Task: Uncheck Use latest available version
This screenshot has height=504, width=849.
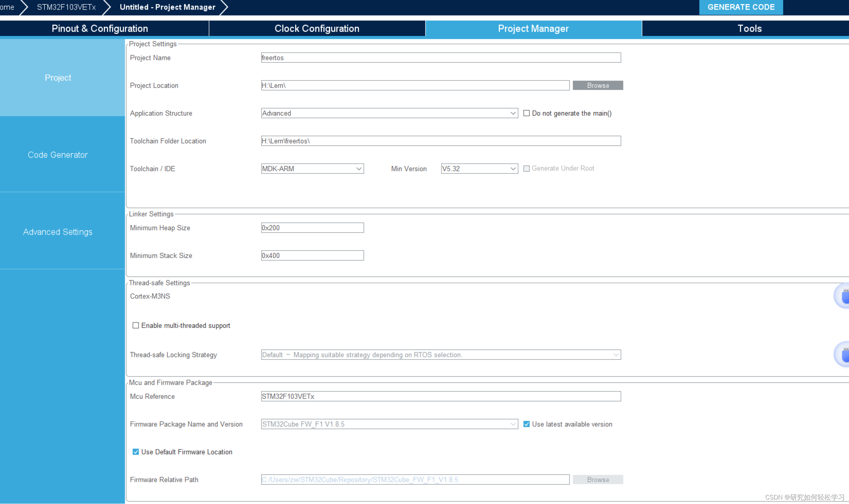Action: click(526, 424)
